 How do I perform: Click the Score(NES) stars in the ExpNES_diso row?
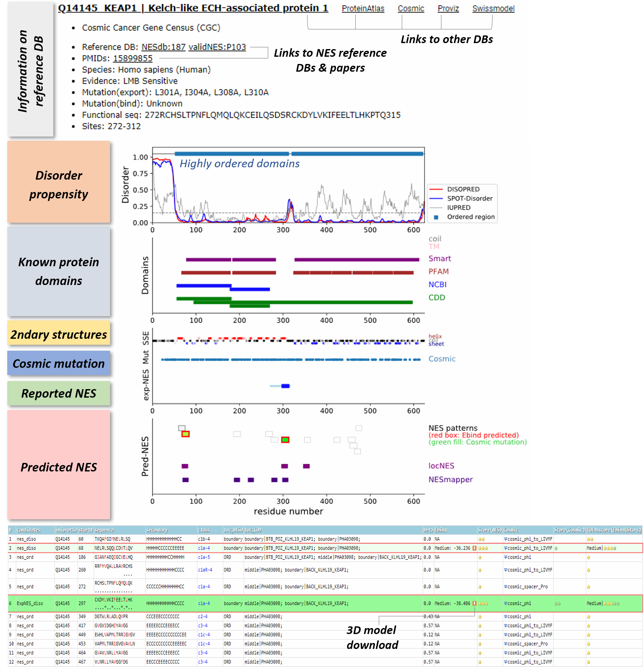coord(483,603)
